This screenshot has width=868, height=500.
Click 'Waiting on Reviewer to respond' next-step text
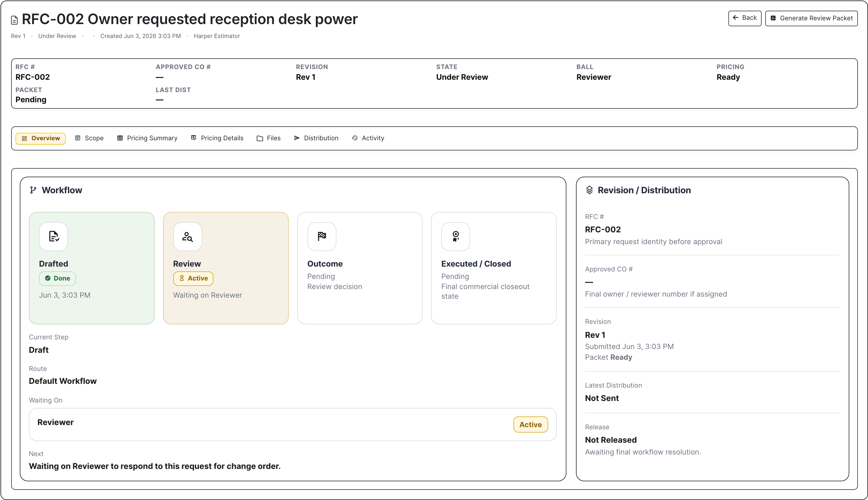(155, 466)
